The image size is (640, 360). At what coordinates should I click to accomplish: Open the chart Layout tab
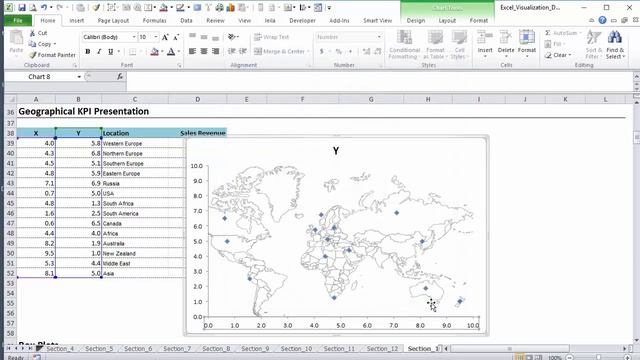point(447,20)
